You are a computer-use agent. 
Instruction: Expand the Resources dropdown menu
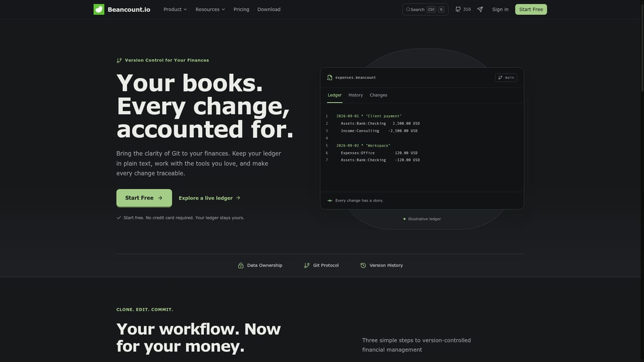pos(210,10)
